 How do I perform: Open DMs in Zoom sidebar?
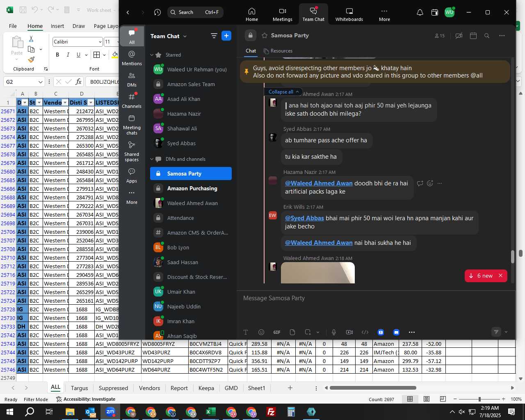point(132,79)
